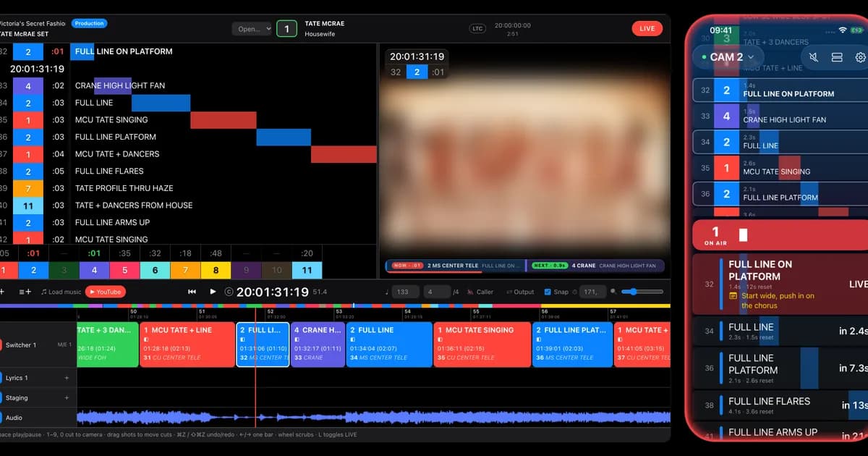Toggle the Caller option
The image size is (868, 456).
coord(480,292)
